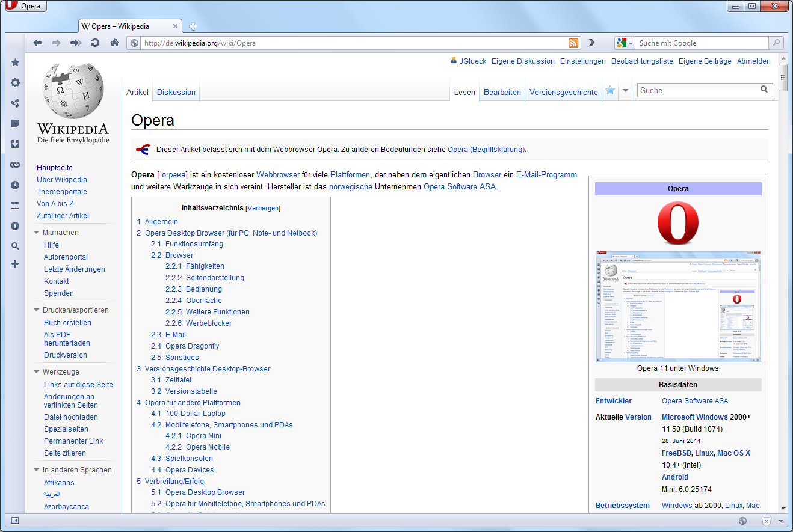793x532 pixels.
Task: Open the Bearbeiten tab
Action: point(502,92)
